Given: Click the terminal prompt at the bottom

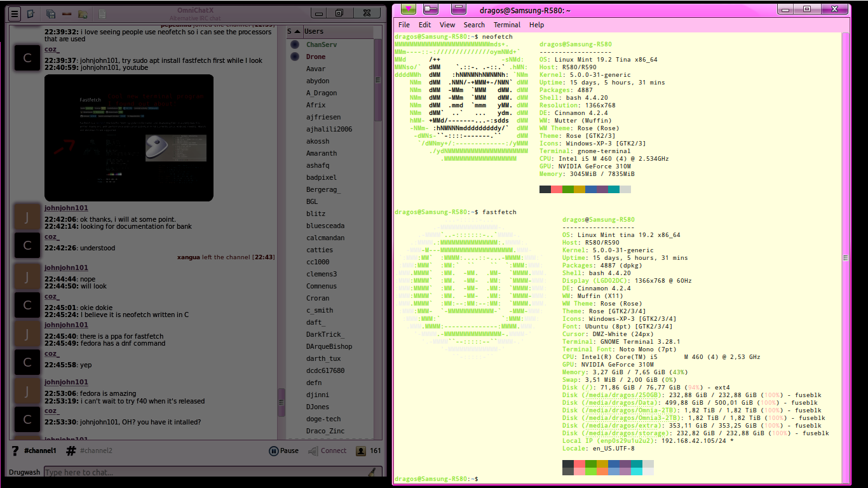Looking at the screenshot, I should [x=436, y=478].
